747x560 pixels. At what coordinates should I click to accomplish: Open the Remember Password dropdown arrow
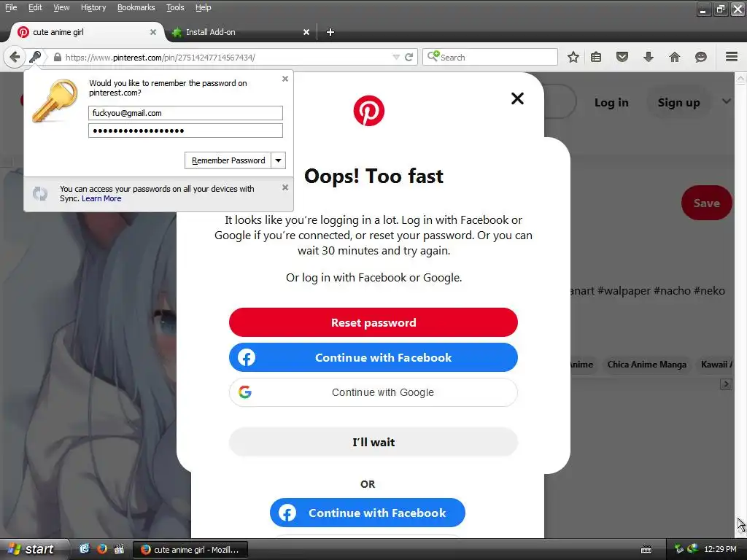click(278, 160)
